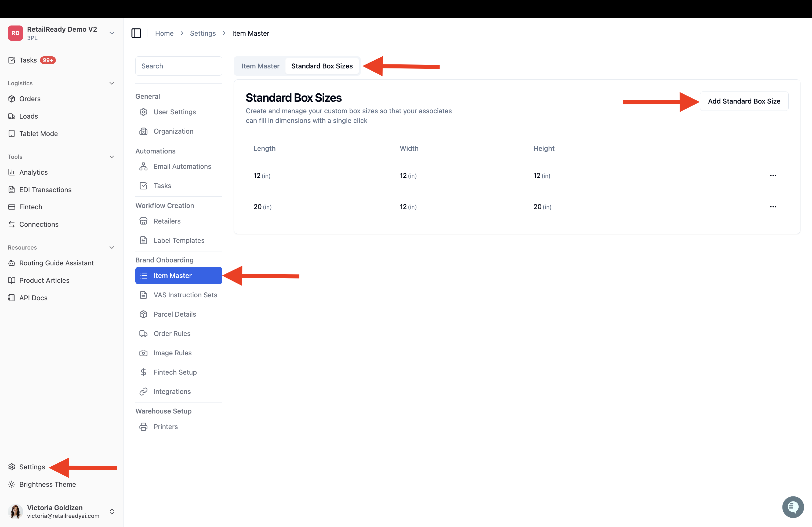This screenshot has height=527, width=812.
Task: Click the Brightness Theme sun icon
Action: [x=12, y=484]
